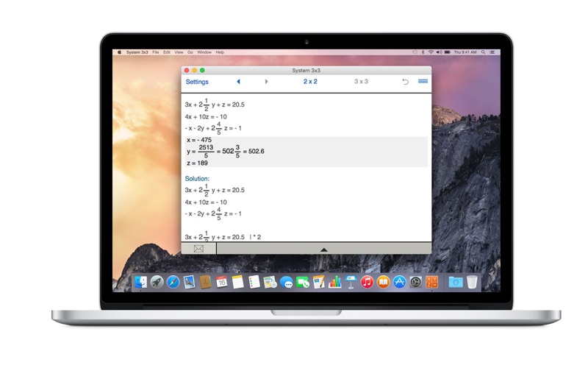Open Settings in System 3x3 window
This screenshot has height=368, width=588.
point(197,82)
